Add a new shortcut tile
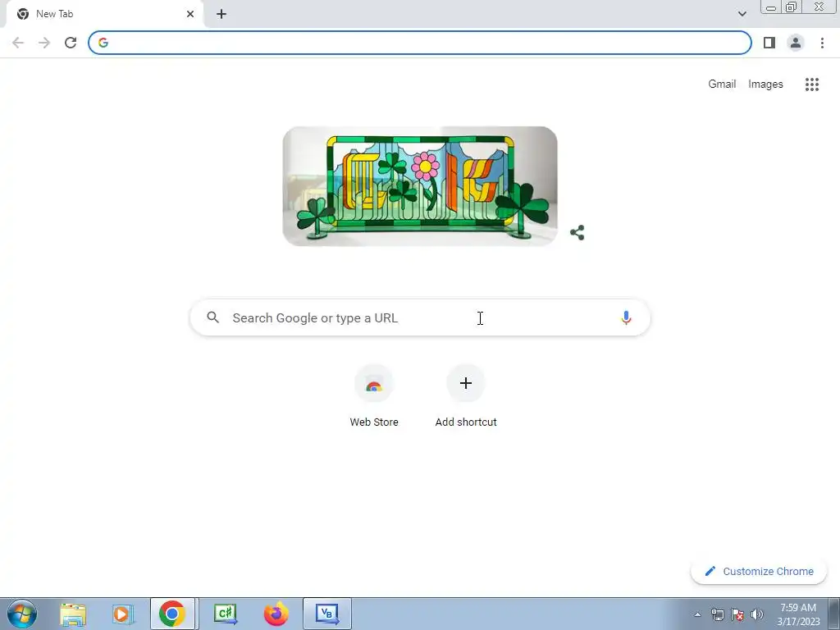 [x=466, y=396]
